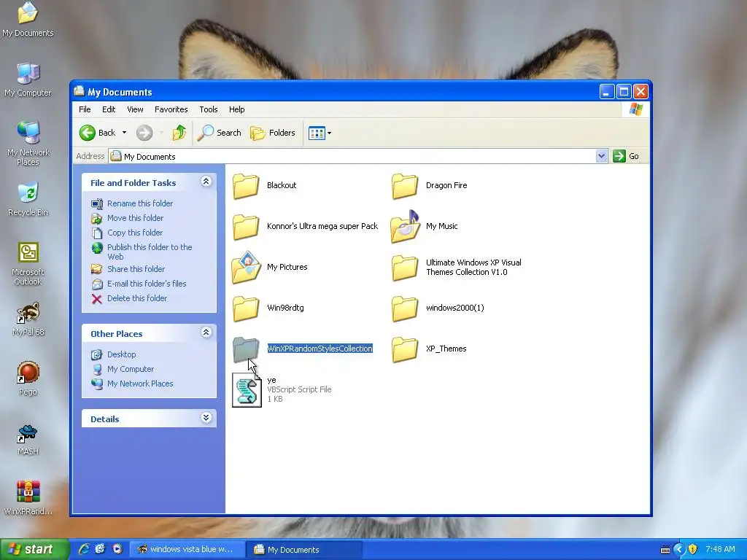Click Copy this folder link
This screenshot has width=747, height=560.
point(135,233)
